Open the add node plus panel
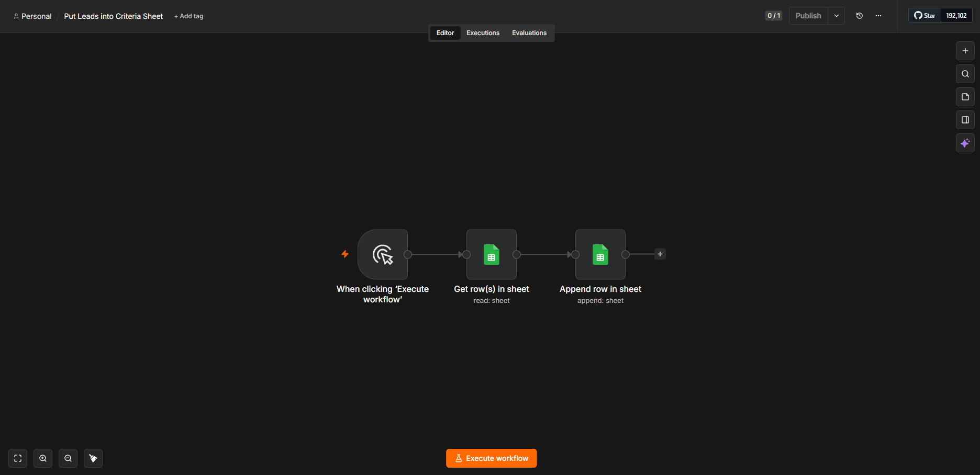 [x=965, y=51]
